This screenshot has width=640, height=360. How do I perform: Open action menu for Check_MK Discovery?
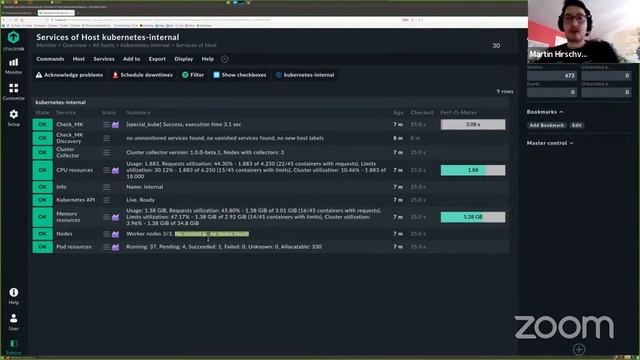107,138
